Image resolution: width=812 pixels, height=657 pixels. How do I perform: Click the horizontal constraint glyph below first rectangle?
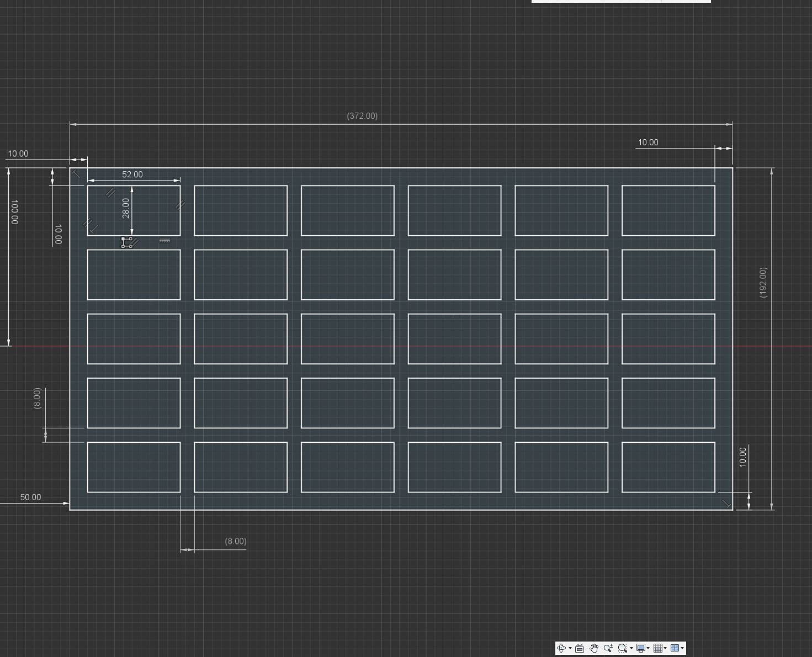click(x=164, y=241)
